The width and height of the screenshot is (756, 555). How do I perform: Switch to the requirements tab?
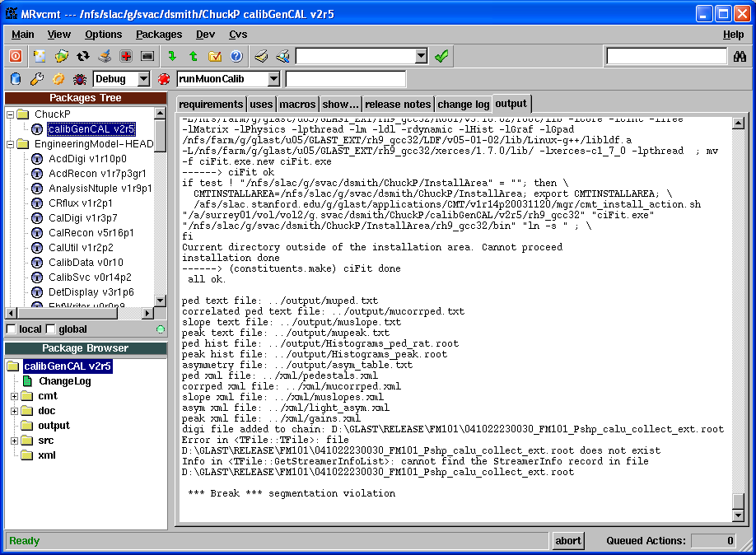pyautogui.click(x=211, y=104)
